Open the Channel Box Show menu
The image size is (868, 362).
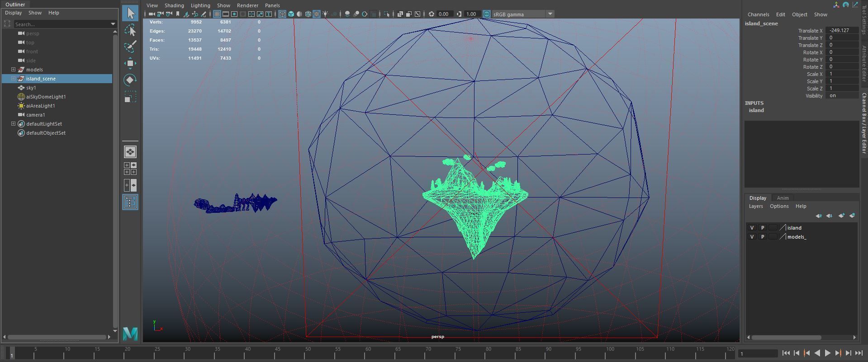(x=821, y=14)
